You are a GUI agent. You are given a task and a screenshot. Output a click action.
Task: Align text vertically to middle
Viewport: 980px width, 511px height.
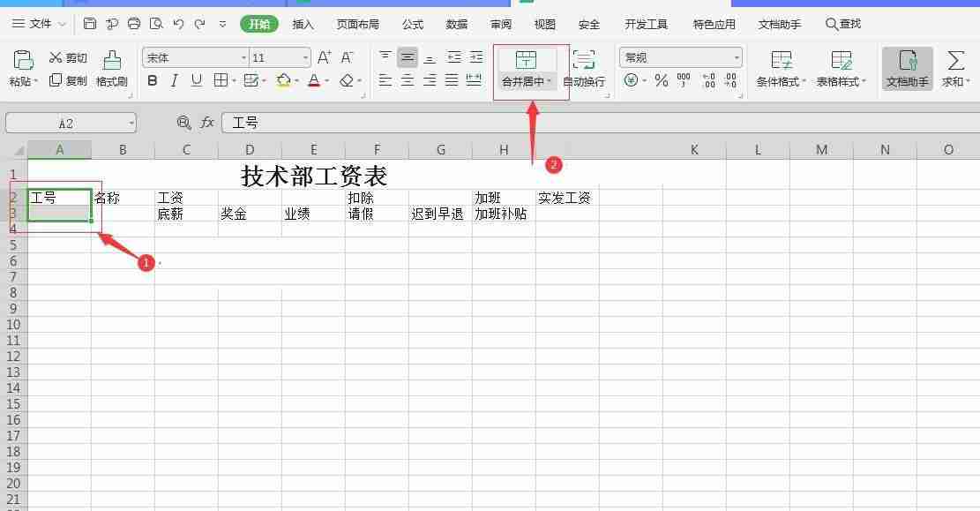point(408,57)
